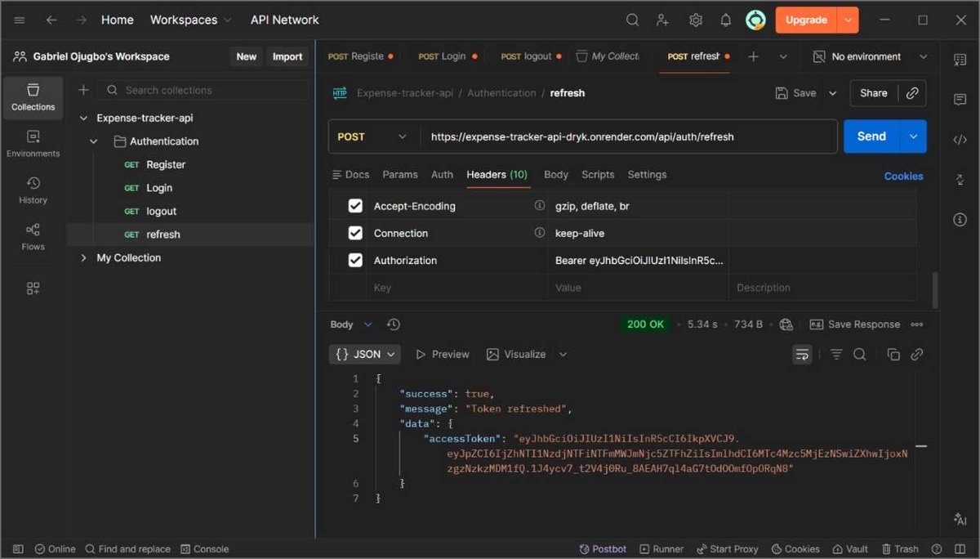Collapse the Authentication folder
The height and width of the screenshot is (559, 980).
tap(94, 141)
